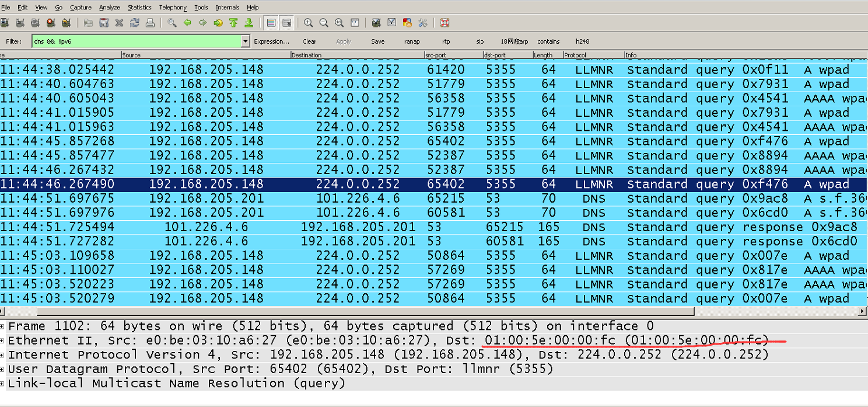
Task: Apply the 18网段arp saved filter
Action: (514, 41)
